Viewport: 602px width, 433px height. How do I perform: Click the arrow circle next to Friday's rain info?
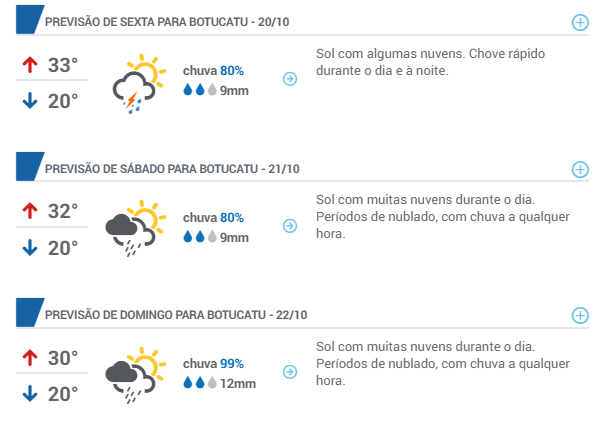tap(290, 79)
